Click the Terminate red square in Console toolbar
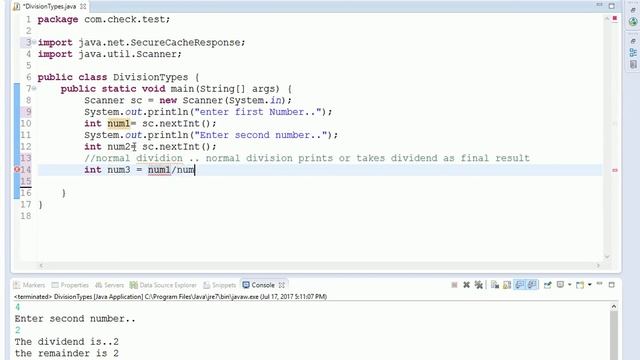The height and width of the screenshot is (360, 640). click(x=454, y=285)
